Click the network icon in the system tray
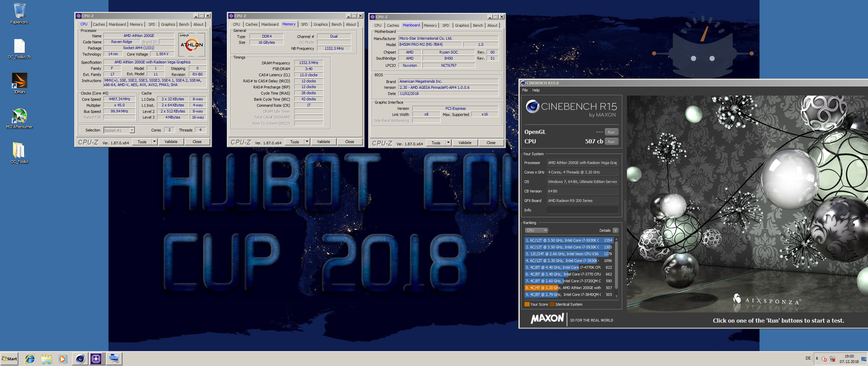This screenshot has height=366, width=868. (x=832, y=359)
